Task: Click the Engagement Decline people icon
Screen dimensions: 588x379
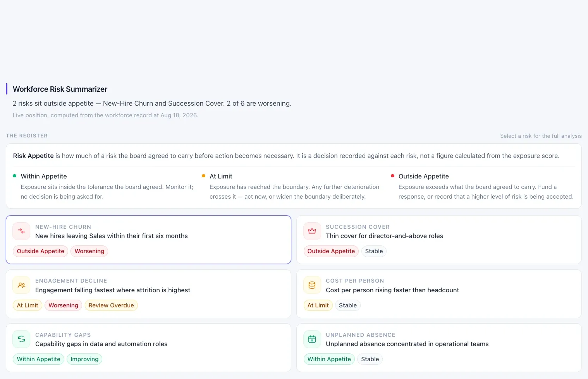Action: [22, 285]
